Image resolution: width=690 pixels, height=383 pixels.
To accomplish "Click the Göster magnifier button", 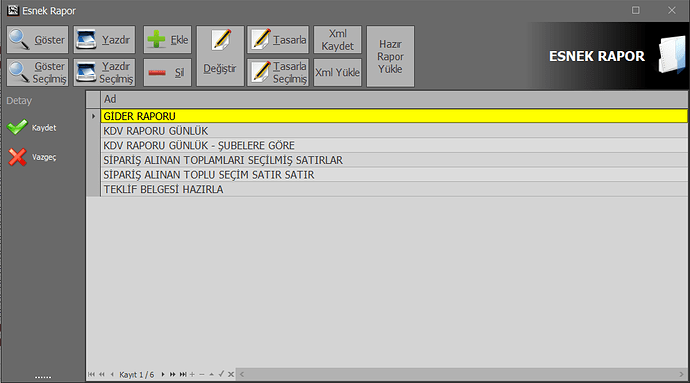I will pyautogui.click(x=37, y=40).
